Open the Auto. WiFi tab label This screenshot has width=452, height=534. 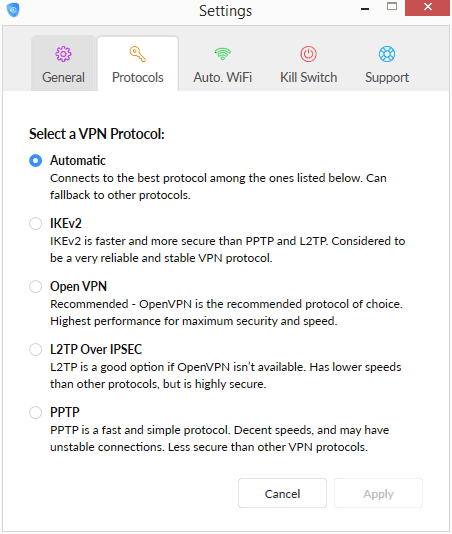click(223, 78)
